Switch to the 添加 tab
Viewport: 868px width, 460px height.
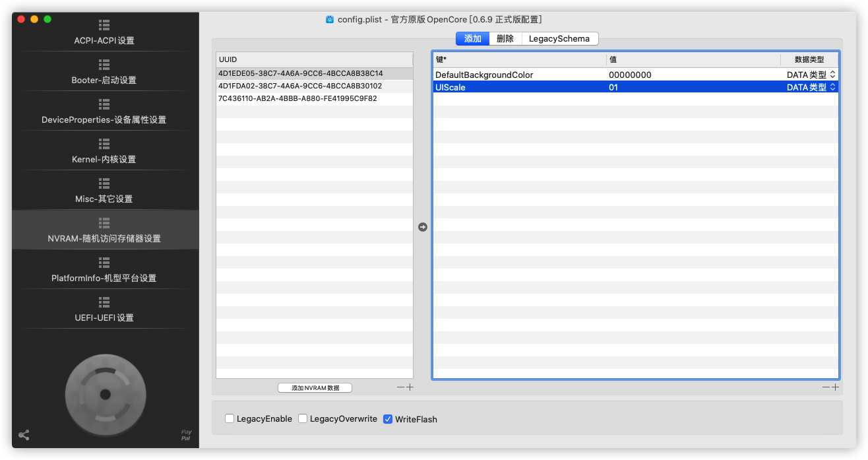(473, 39)
